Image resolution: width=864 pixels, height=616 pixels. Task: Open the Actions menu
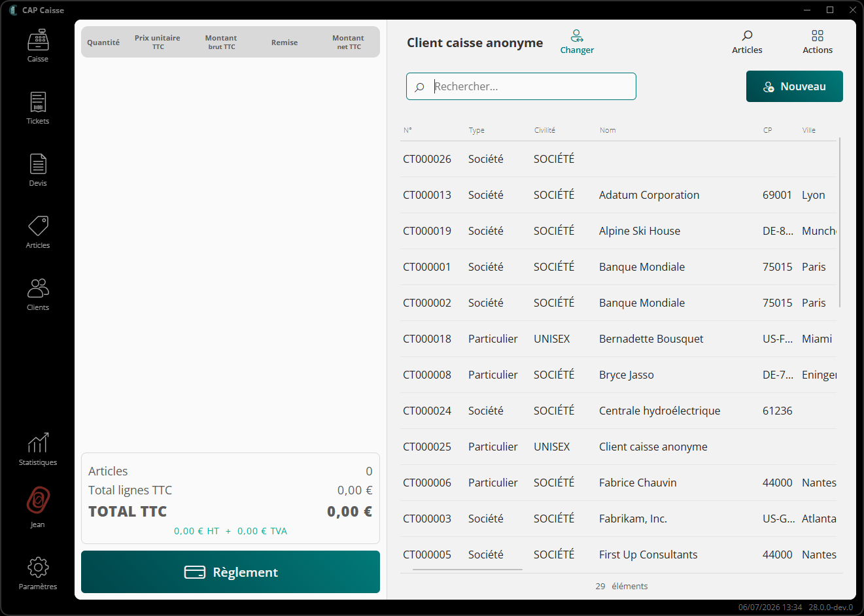818,42
